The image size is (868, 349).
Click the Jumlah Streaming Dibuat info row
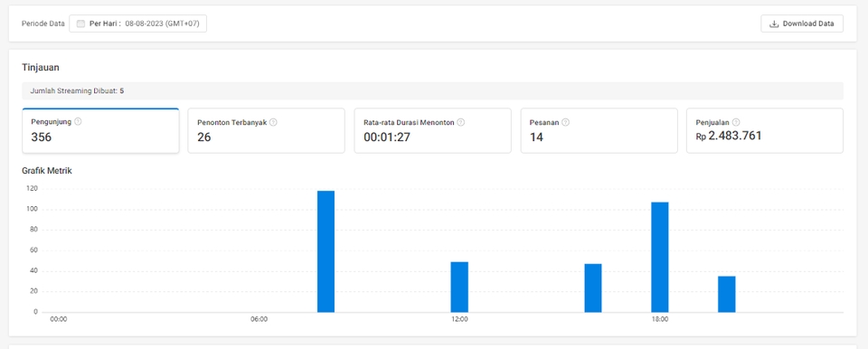(x=433, y=90)
